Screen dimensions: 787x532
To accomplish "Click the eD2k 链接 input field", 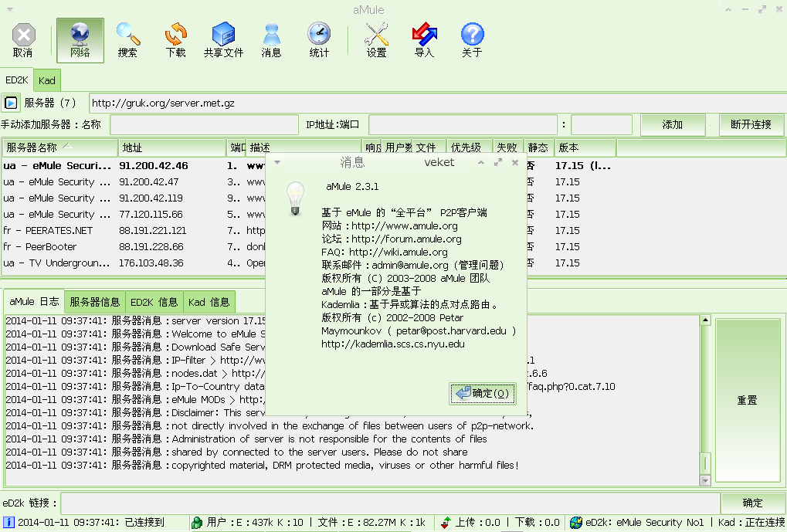I will coord(391,503).
